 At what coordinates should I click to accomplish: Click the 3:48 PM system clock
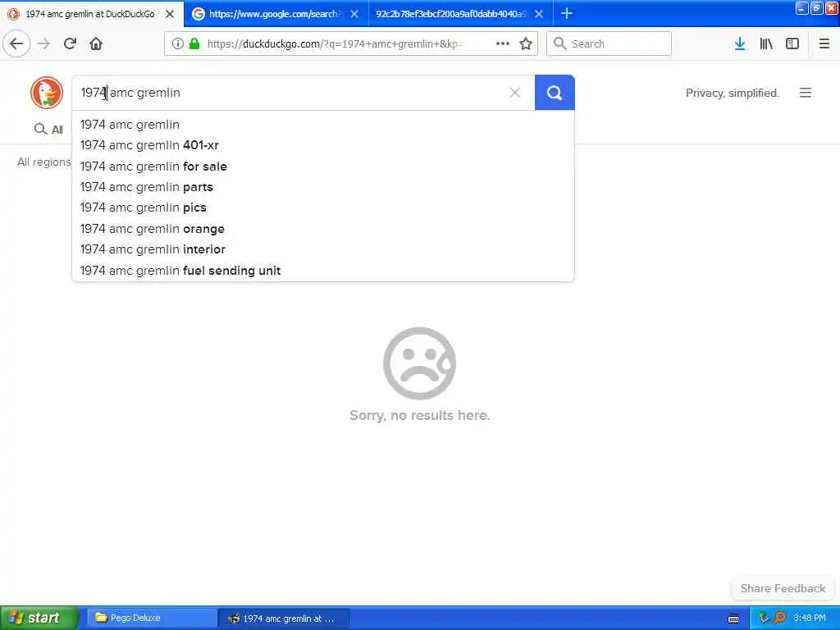point(810,618)
